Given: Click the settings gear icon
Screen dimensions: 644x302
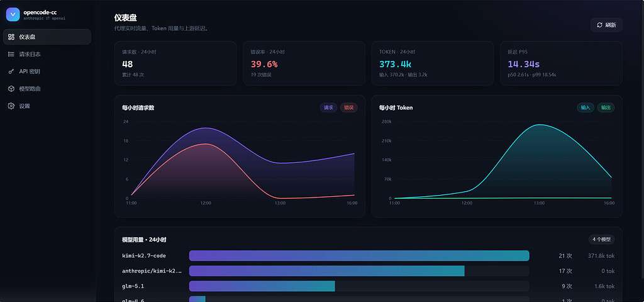Looking at the screenshot, I should (11, 106).
